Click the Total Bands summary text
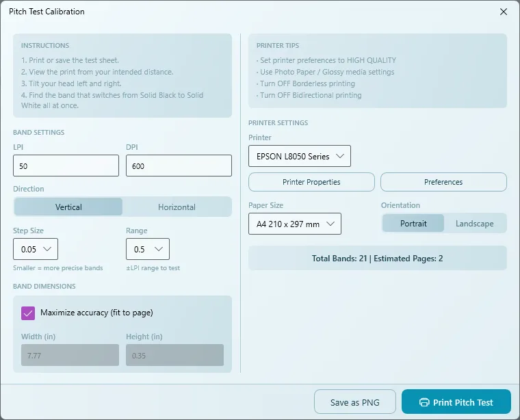The height and width of the screenshot is (420, 520). point(378,259)
